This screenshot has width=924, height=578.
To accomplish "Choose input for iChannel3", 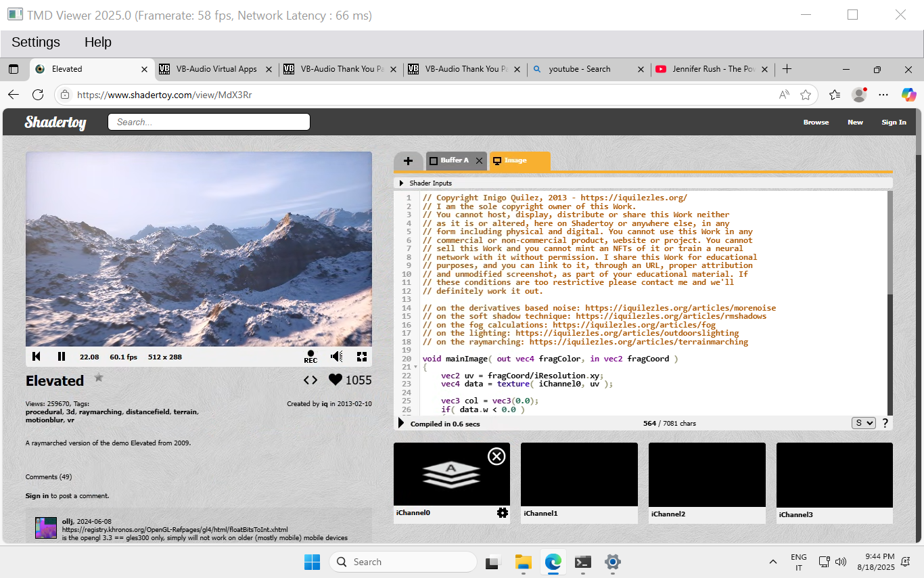I will pyautogui.click(x=835, y=475).
